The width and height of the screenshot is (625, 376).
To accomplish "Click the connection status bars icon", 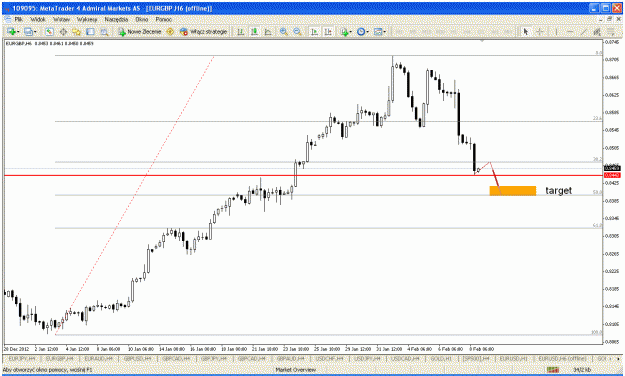I will point(553,370).
